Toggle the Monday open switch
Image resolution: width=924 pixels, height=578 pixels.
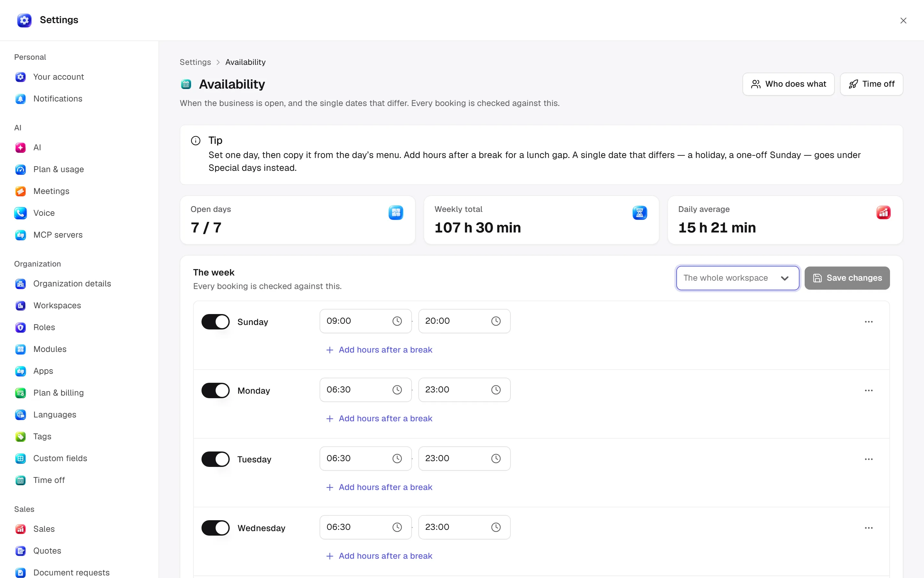215,391
